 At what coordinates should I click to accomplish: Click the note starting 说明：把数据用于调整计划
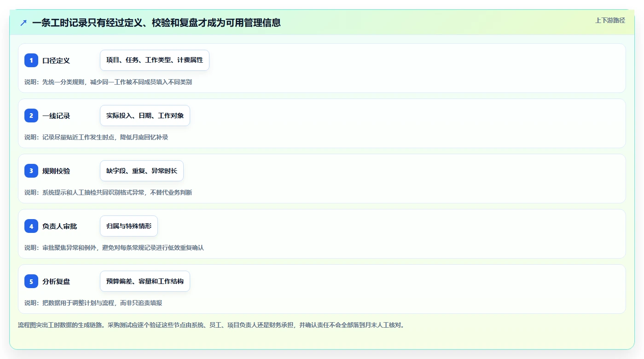pos(93,303)
